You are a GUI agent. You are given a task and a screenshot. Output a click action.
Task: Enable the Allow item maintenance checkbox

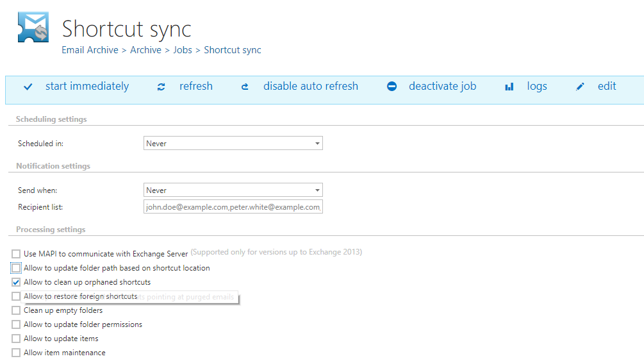pos(16,353)
